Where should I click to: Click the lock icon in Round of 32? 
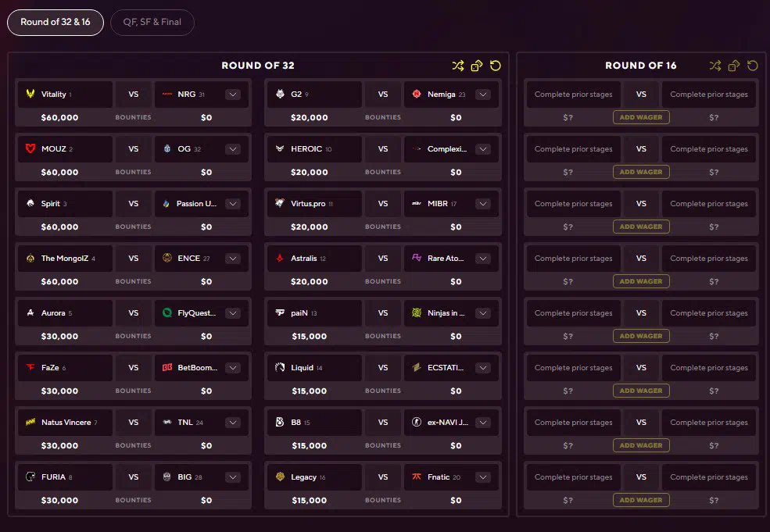(476, 66)
